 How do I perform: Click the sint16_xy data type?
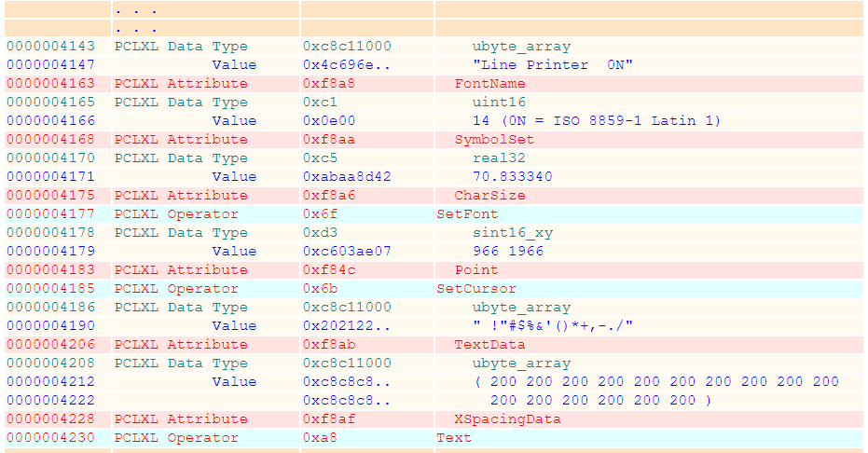click(513, 232)
